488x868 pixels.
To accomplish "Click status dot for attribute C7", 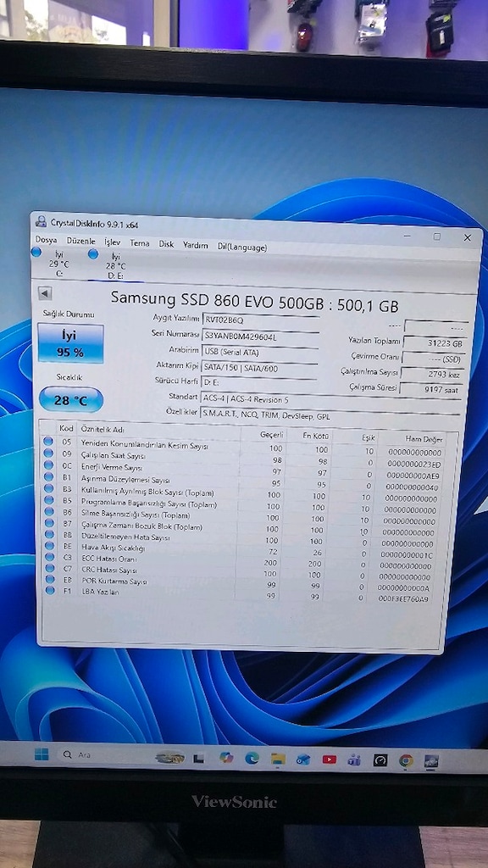I will pyautogui.click(x=50, y=568).
